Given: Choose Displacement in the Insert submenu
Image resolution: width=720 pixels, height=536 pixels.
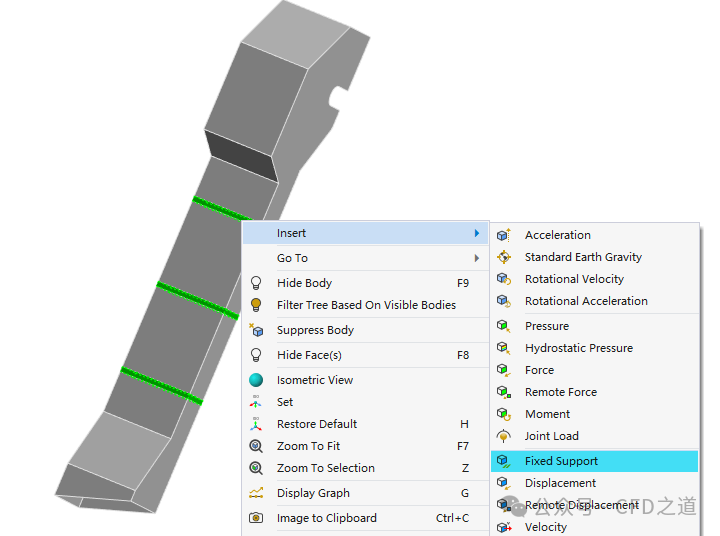Looking at the screenshot, I should pyautogui.click(x=560, y=483).
